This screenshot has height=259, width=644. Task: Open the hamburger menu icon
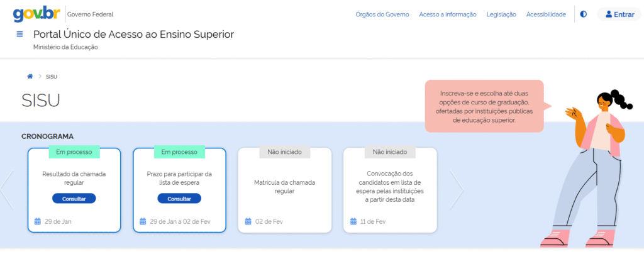(19, 34)
